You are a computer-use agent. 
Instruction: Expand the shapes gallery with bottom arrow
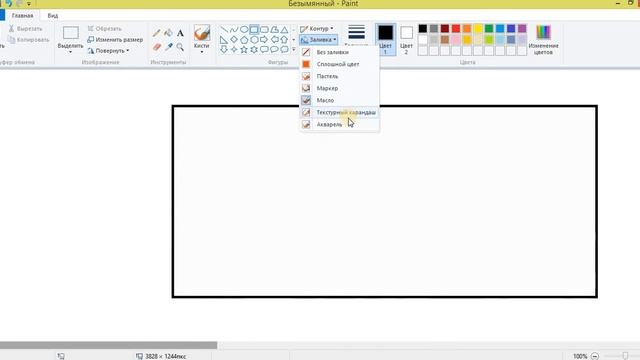click(x=293, y=49)
